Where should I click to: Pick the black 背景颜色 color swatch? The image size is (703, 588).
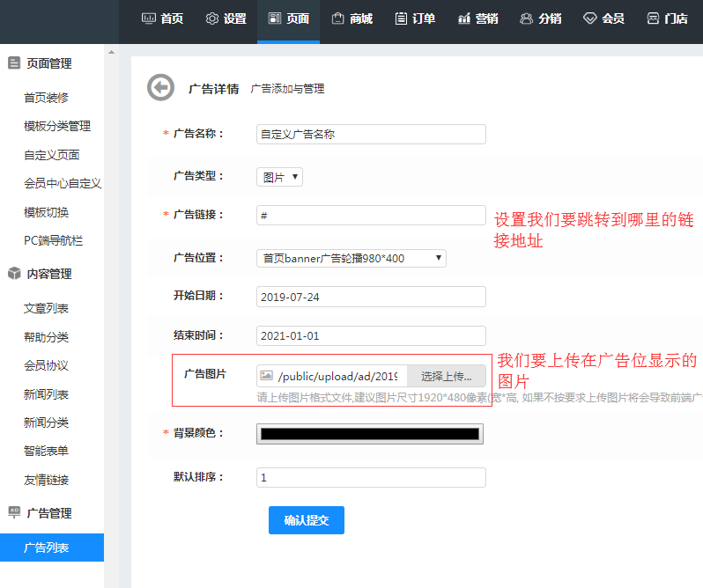click(x=370, y=434)
